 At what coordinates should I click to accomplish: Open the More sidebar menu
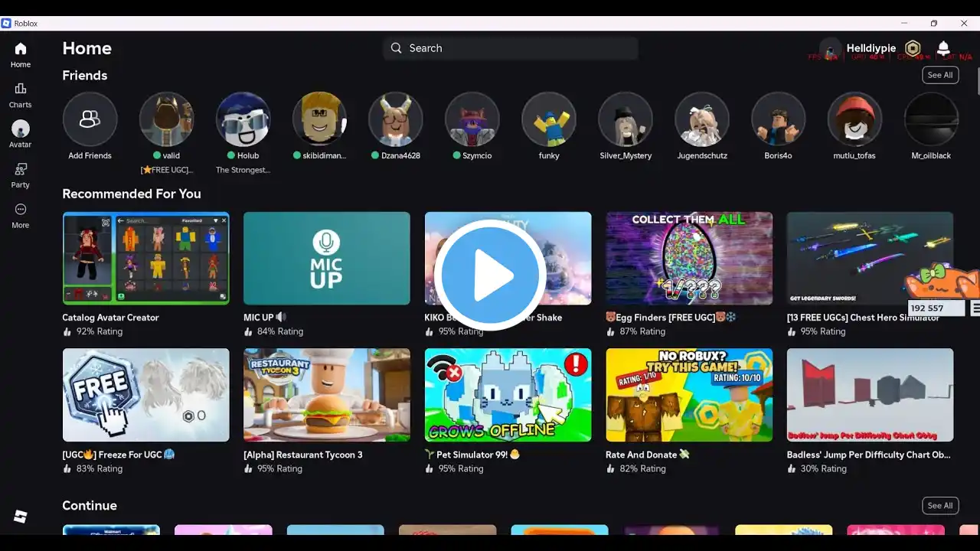(21, 210)
